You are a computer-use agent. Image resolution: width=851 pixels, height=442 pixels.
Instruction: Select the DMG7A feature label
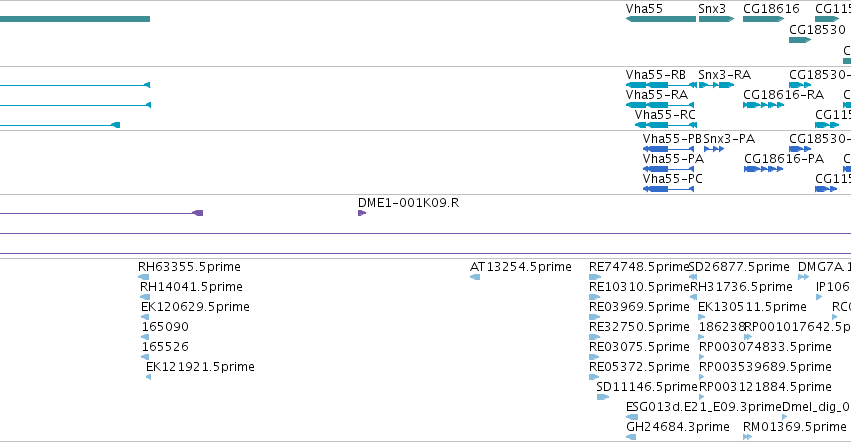click(x=822, y=267)
